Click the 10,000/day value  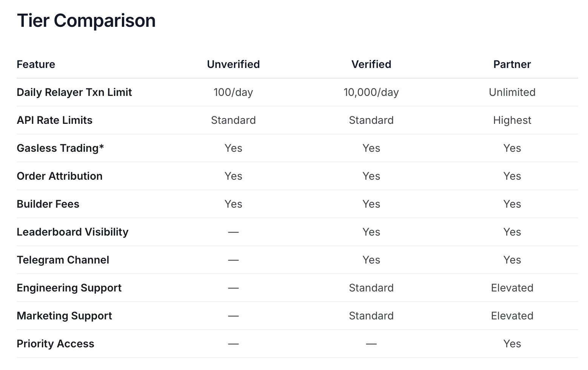371,92
